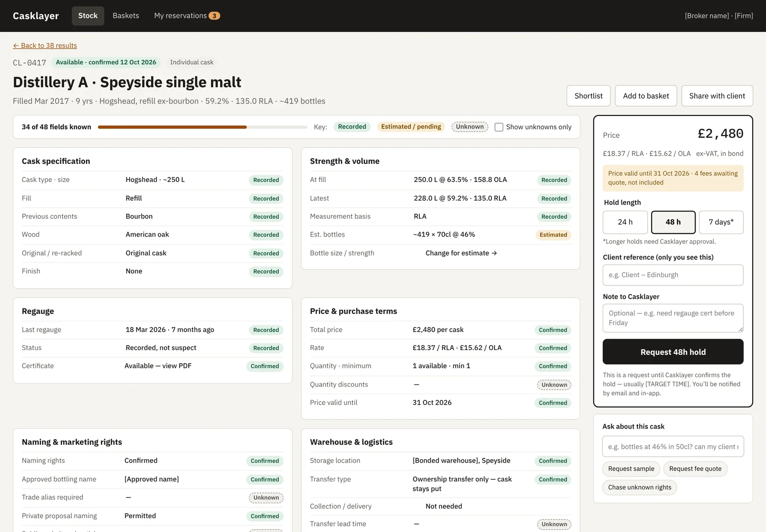Click Confirmed badge in Certificate row
The image size is (766, 532).
(x=265, y=366)
